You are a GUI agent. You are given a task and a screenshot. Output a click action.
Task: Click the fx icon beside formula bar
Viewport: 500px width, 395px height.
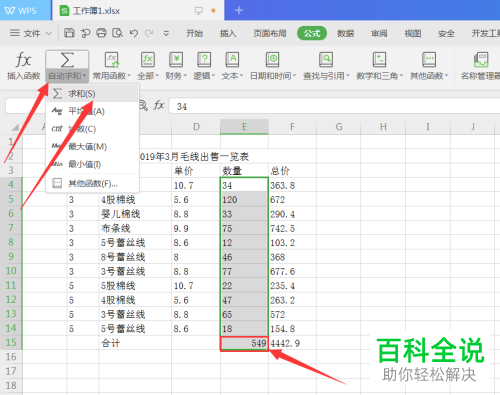(x=159, y=106)
